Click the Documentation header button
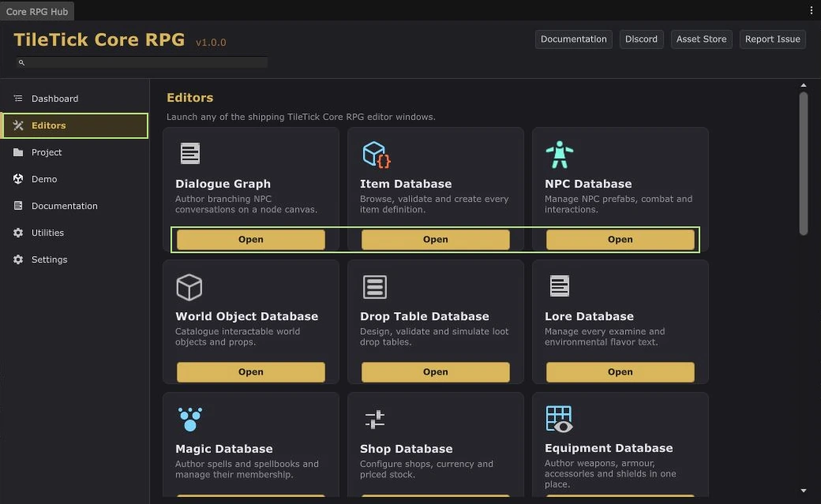Screen dimensions: 821x504 [x=573, y=39]
